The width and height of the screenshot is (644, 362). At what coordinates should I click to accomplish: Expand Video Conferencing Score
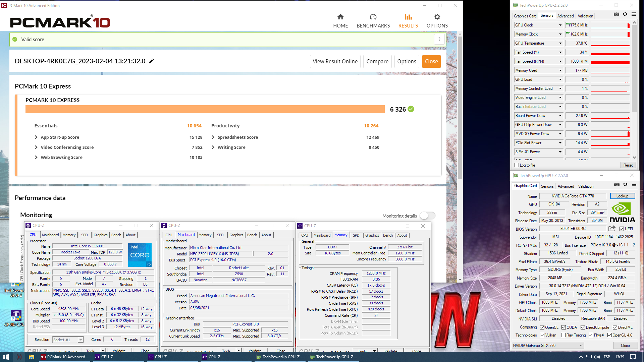pos(36,147)
